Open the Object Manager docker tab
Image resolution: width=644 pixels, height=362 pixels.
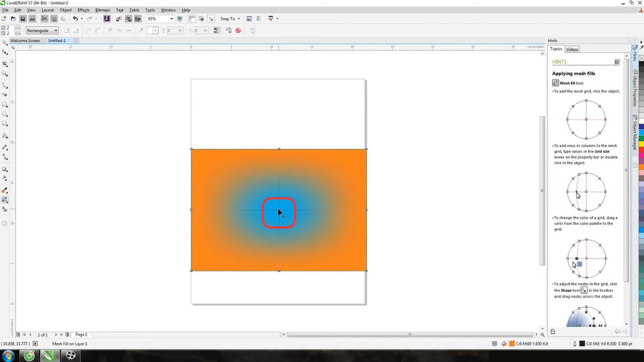(634, 132)
